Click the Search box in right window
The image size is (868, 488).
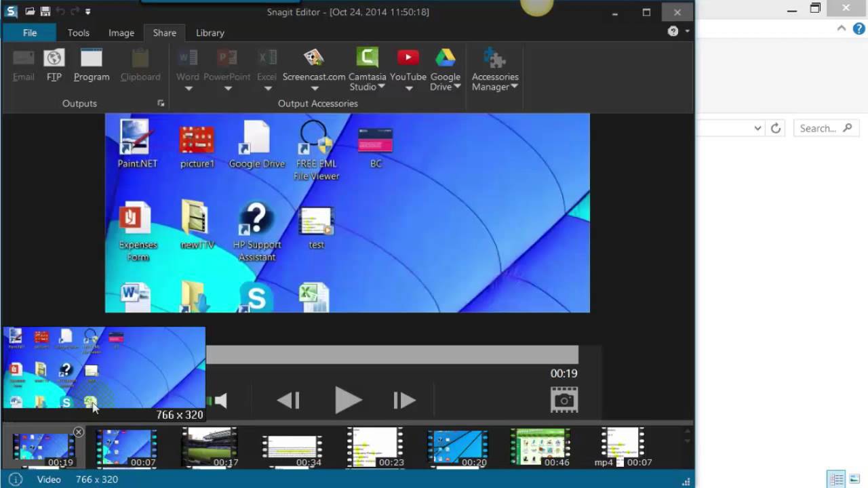coord(827,128)
